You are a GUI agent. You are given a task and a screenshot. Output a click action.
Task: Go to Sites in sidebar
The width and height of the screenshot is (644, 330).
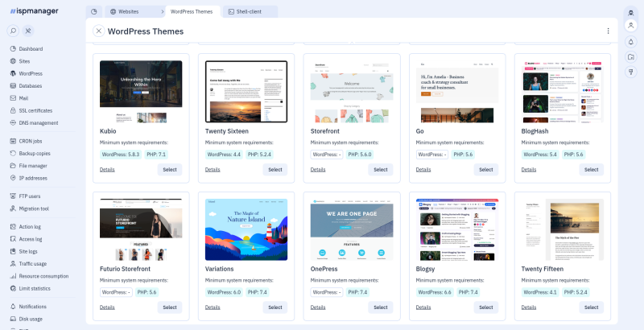24,61
